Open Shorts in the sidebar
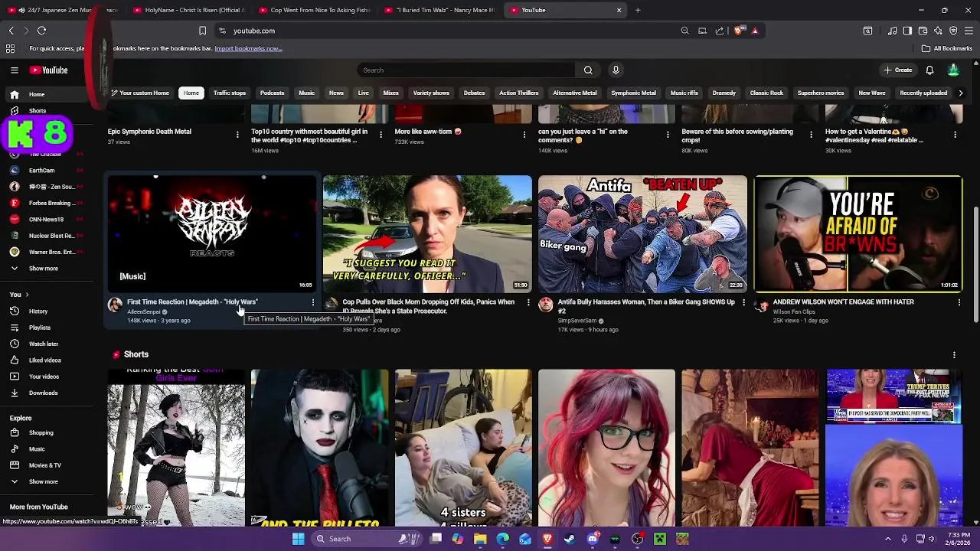Viewport: 980px width, 551px height. pos(51,111)
